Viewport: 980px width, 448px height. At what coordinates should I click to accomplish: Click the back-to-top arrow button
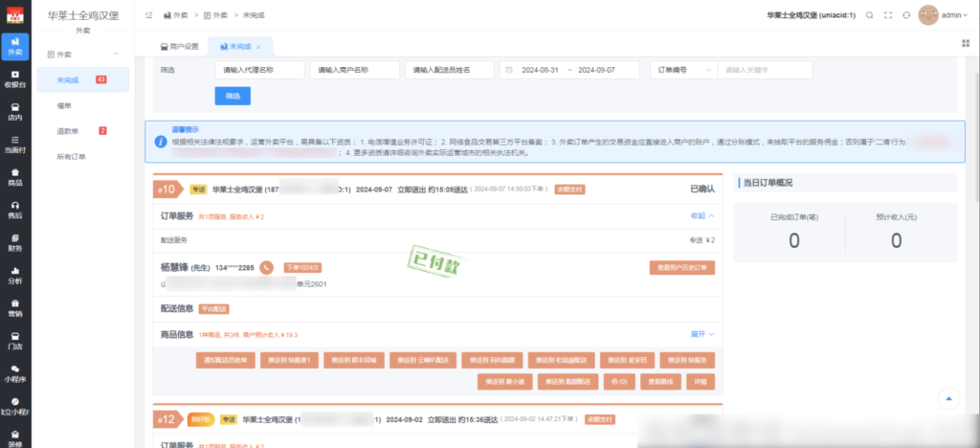click(948, 398)
